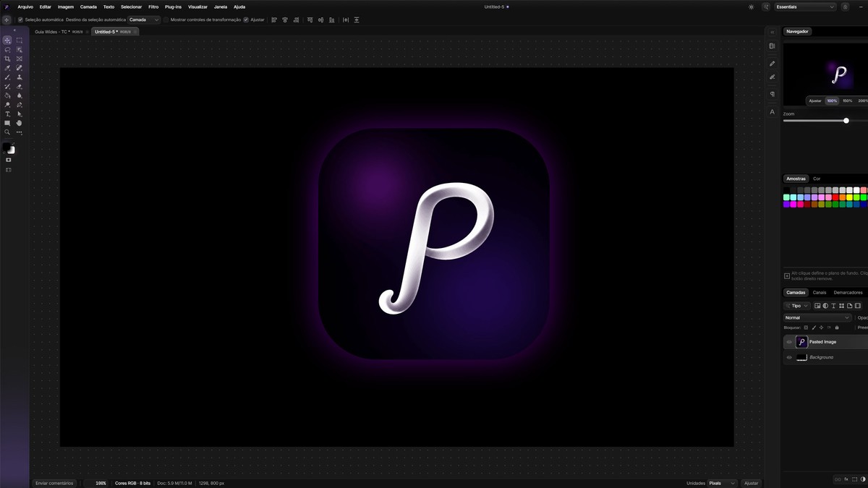
Task: Select the Crop tool
Action: 7,59
